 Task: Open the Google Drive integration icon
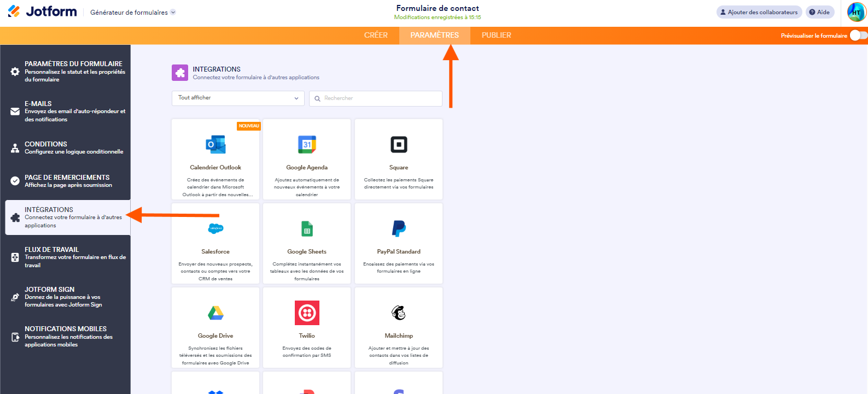point(215,313)
